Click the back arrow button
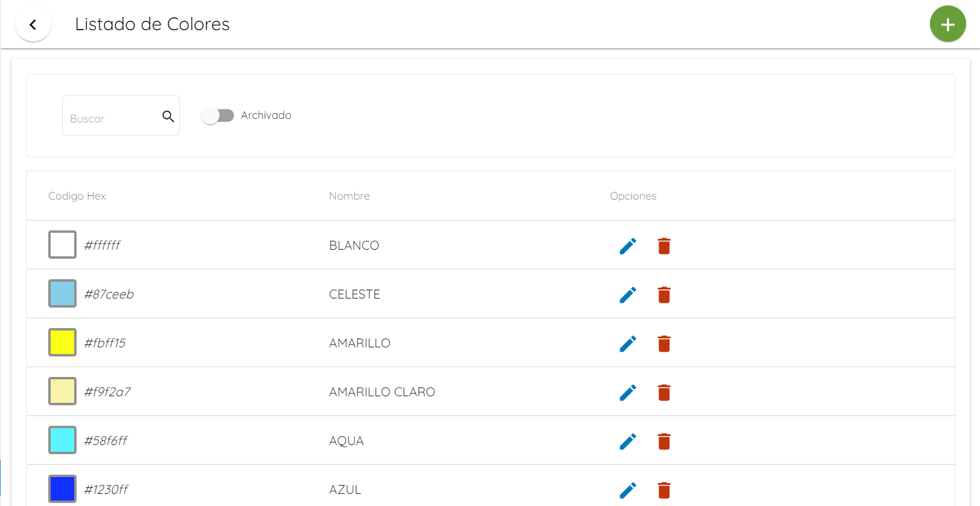Image resolution: width=980 pixels, height=506 pixels. pyautogui.click(x=33, y=24)
